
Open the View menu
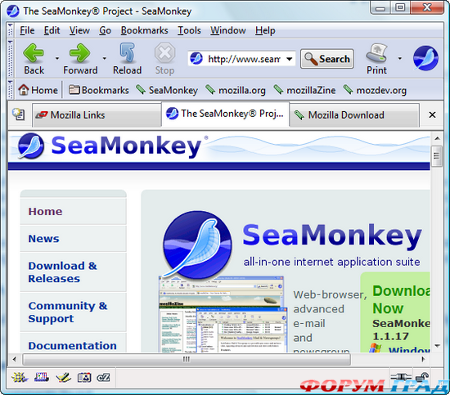pos(79,30)
